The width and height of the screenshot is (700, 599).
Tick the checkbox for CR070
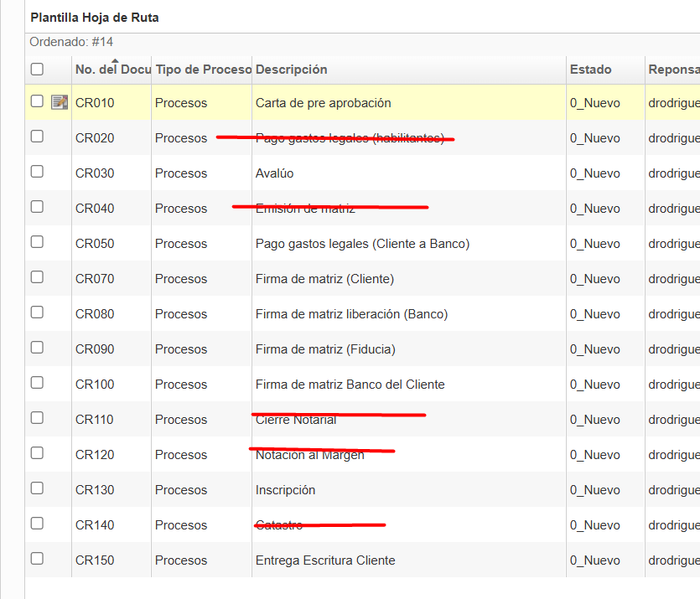point(37,277)
